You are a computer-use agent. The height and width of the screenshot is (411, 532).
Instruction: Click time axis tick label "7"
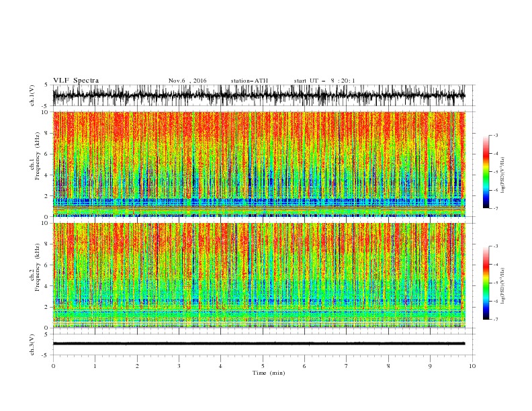tap(347, 366)
